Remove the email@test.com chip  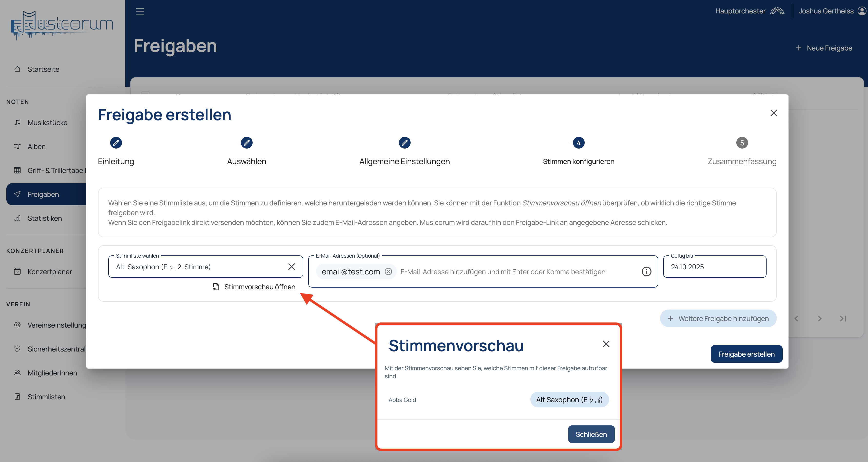point(388,271)
